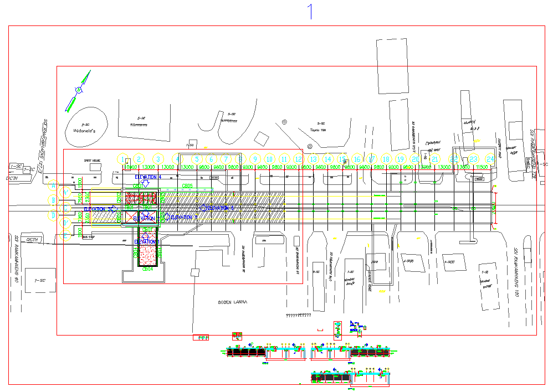Select grid bubble letter B
Image resolution: width=553 pixels, height=392 pixels.
tap(53, 200)
